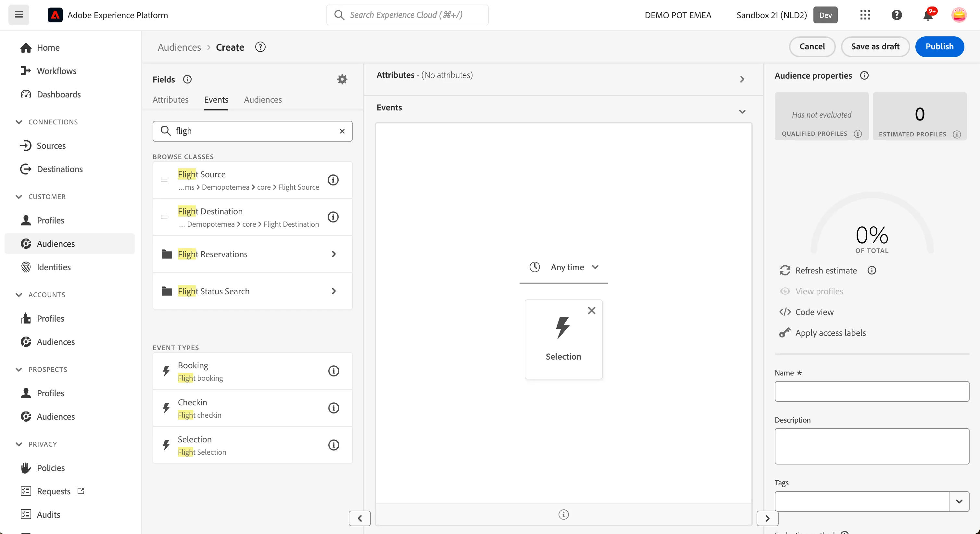980x534 pixels.
Task: Click the info icon next to Create
Action: (x=260, y=47)
